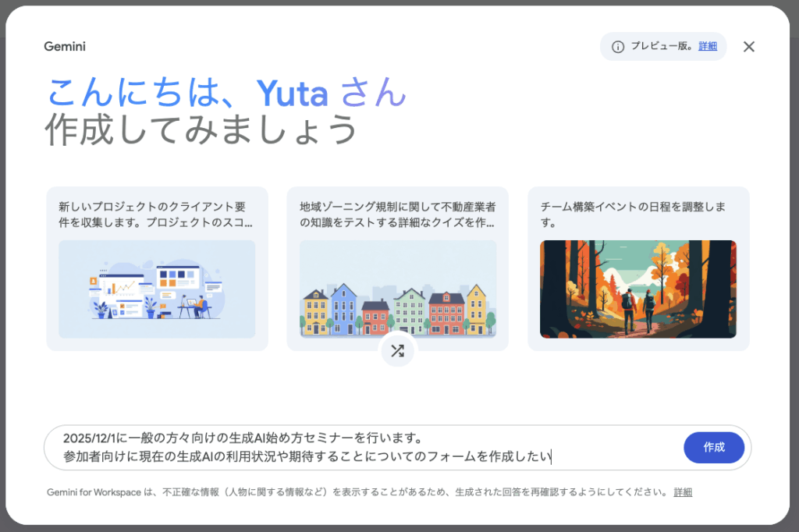This screenshot has height=532, width=799.
Task: Click the shuffle suggestions icon
Action: pos(397,350)
